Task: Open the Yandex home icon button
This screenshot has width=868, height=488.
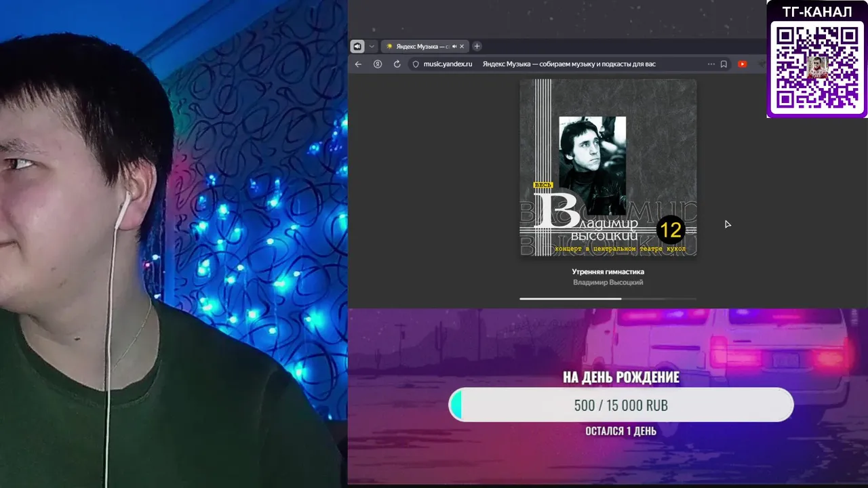Action: click(x=378, y=64)
